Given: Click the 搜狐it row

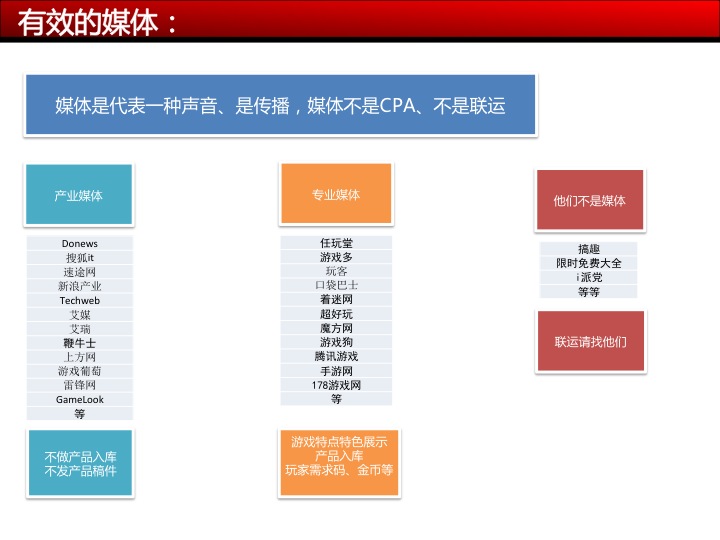Looking at the screenshot, I should (x=80, y=257).
